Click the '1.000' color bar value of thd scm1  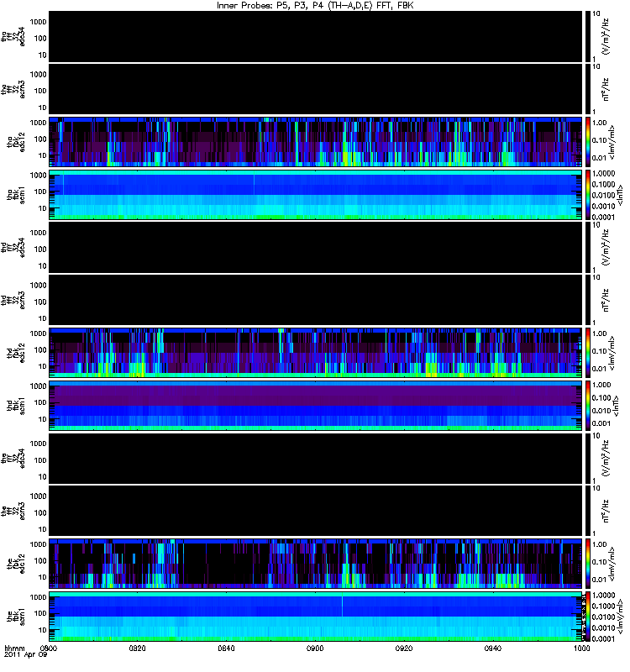tap(601, 385)
